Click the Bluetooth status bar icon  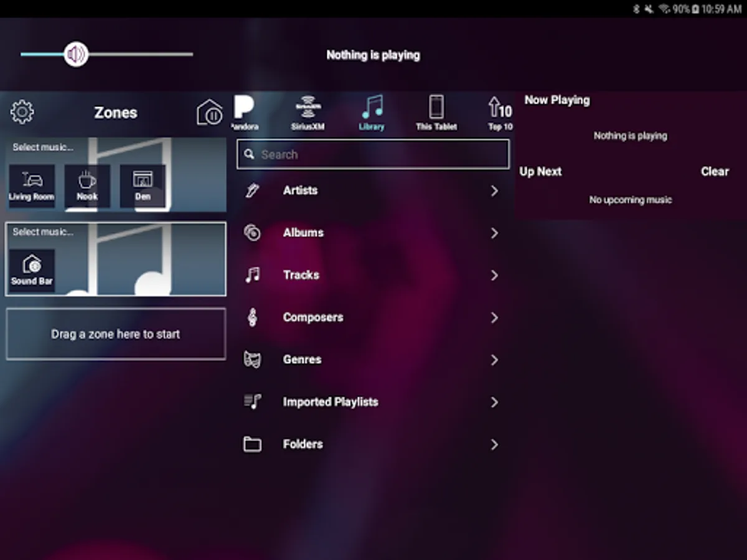636,9
